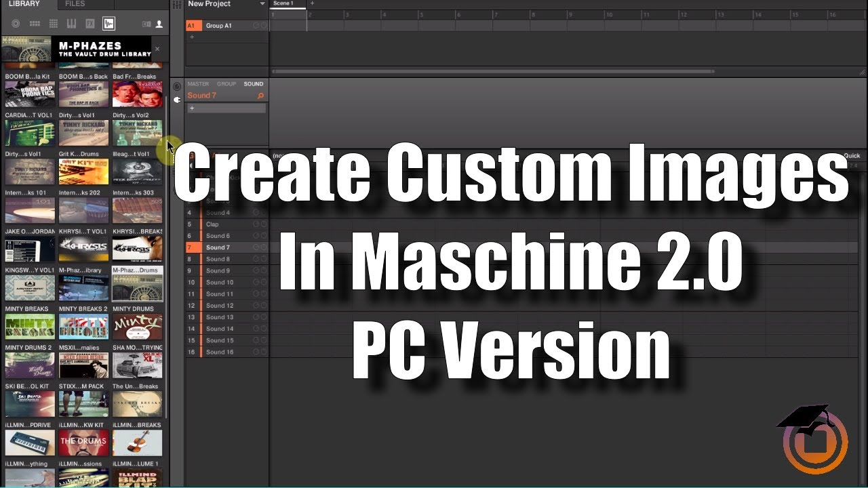This screenshot has width=868, height=488.
Task: Open the MINTY DRUMS thumbnail
Action: [137, 326]
